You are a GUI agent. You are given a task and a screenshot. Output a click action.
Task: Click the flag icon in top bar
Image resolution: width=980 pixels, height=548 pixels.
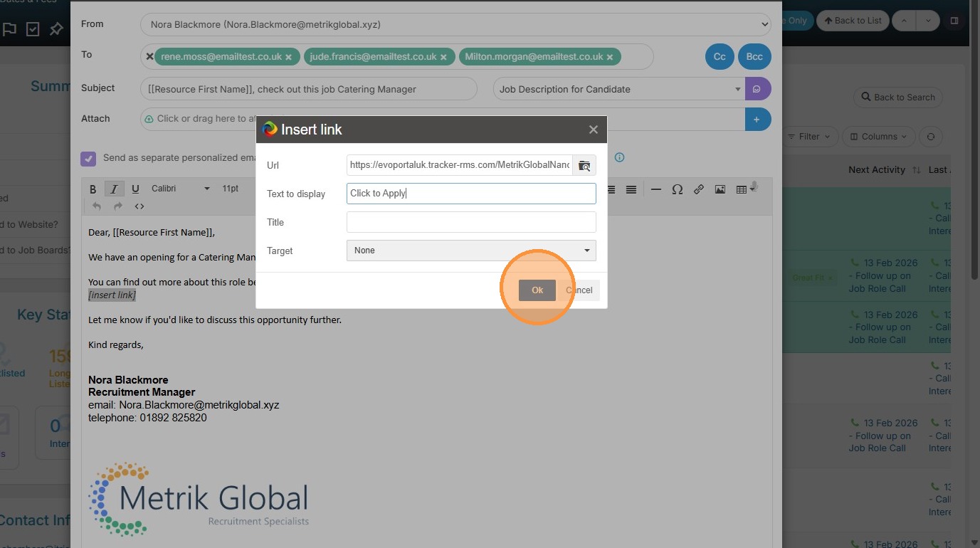pos(10,29)
